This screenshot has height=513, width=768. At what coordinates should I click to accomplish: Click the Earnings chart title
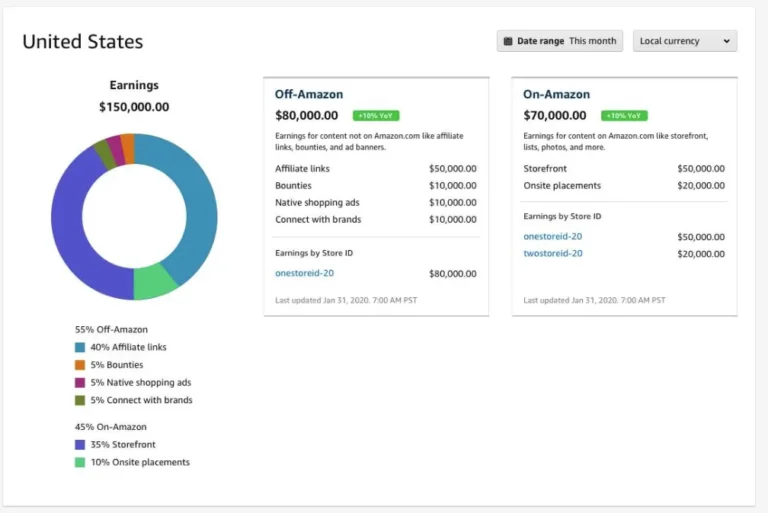[x=134, y=85]
